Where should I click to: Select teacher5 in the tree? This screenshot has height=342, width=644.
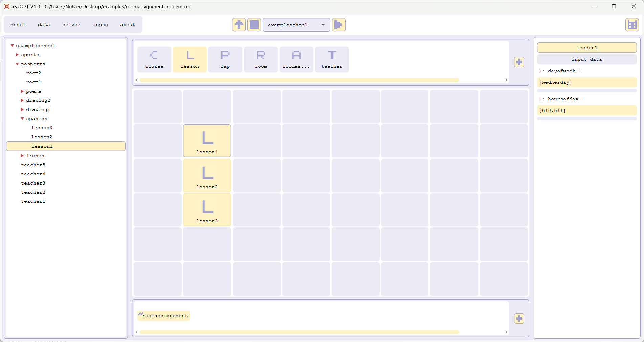coord(33,165)
